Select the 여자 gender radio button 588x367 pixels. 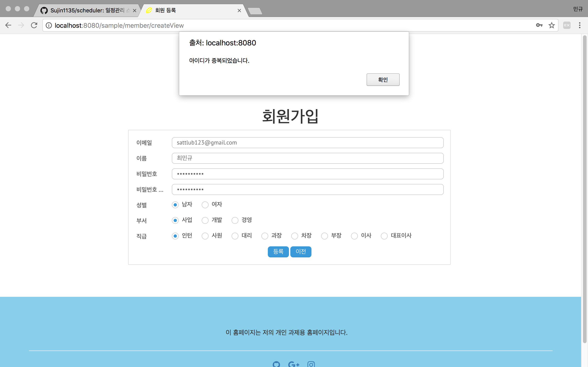[205, 205]
